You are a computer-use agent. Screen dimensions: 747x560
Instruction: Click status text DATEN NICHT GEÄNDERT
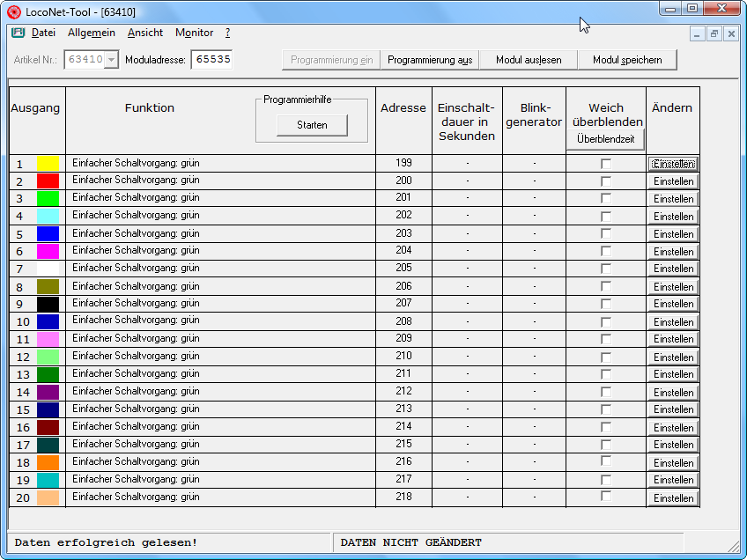410,542
